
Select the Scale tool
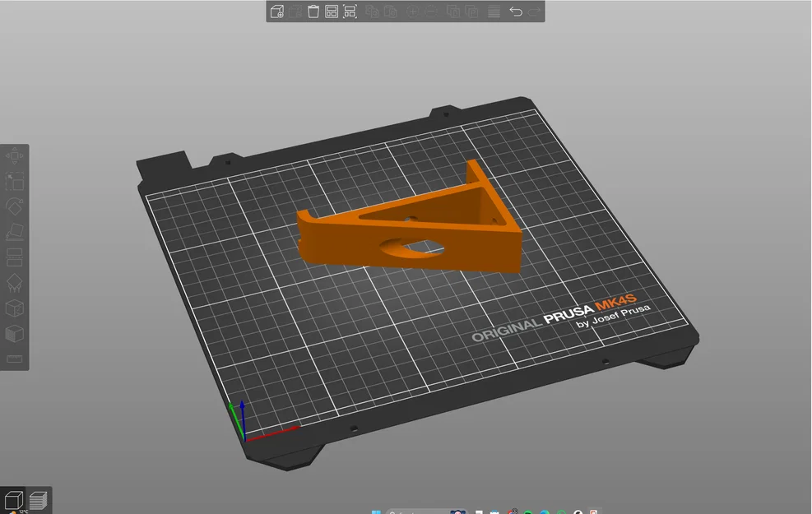click(x=14, y=183)
